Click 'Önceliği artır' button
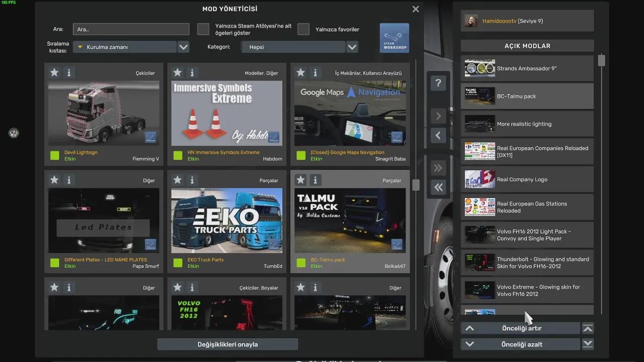 coord(521,328)
